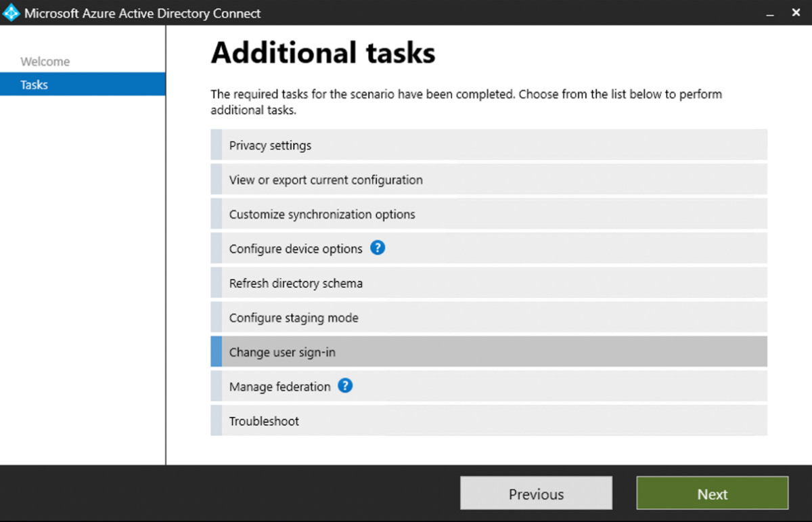Select the Tasks step in sidebar

click(83, 85)
